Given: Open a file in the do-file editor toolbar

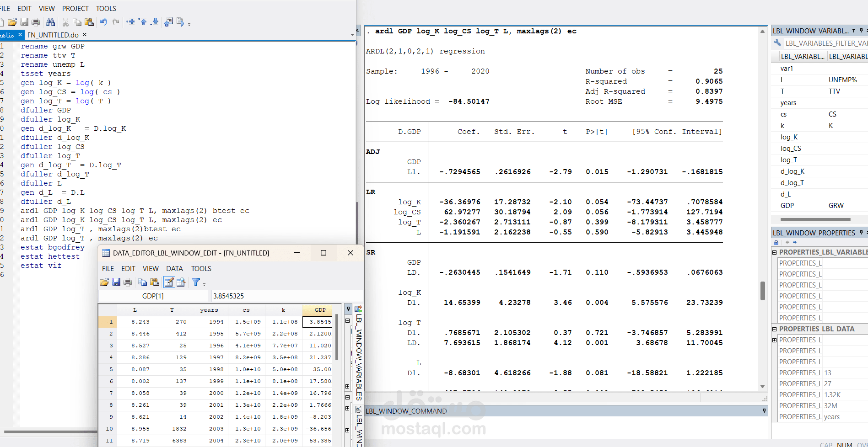Looking at the screenshot, I should coord(12,22).
